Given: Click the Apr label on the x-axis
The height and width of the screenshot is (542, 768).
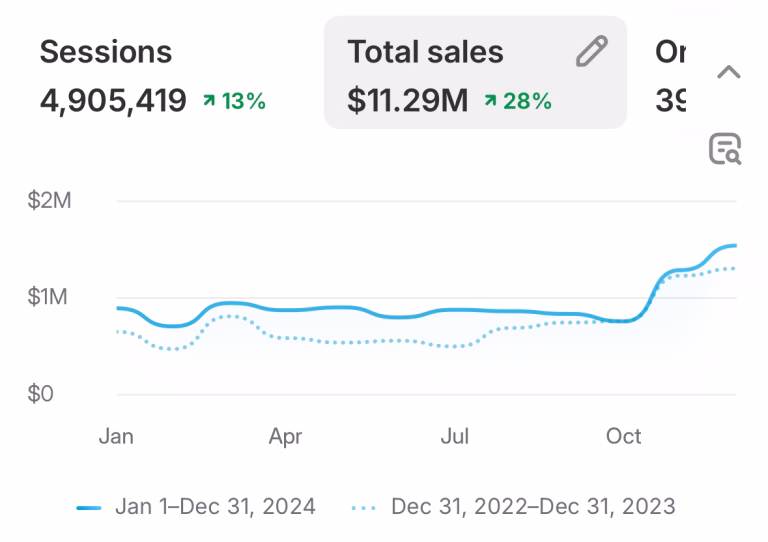Looking at the screenshot, I should click(x=285, y=437).
